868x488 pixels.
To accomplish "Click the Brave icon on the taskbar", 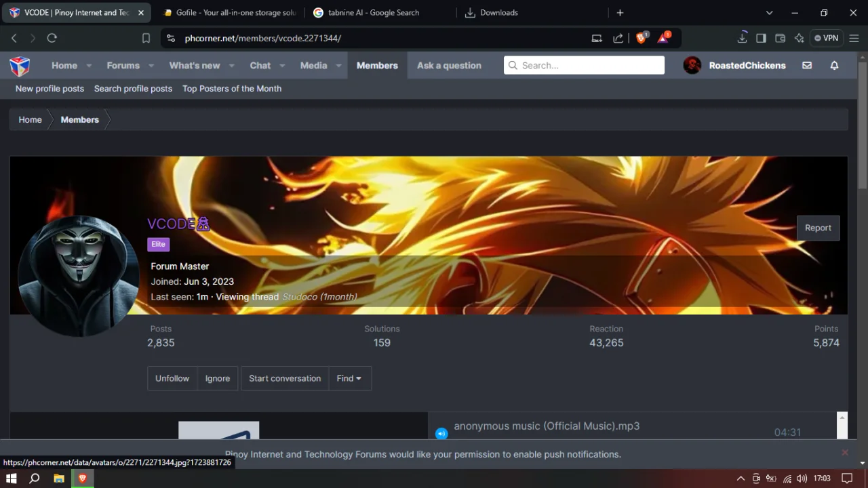I will point(83,479).
